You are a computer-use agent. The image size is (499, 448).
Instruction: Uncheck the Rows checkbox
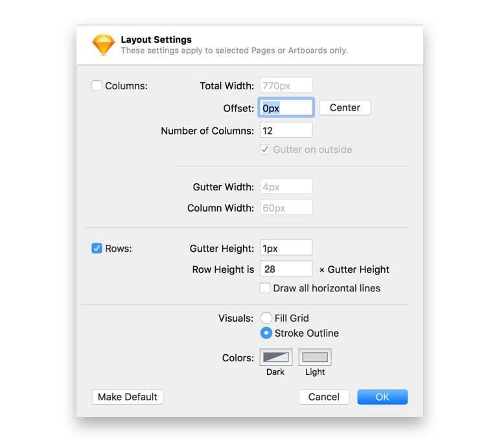tap(97, 248)
